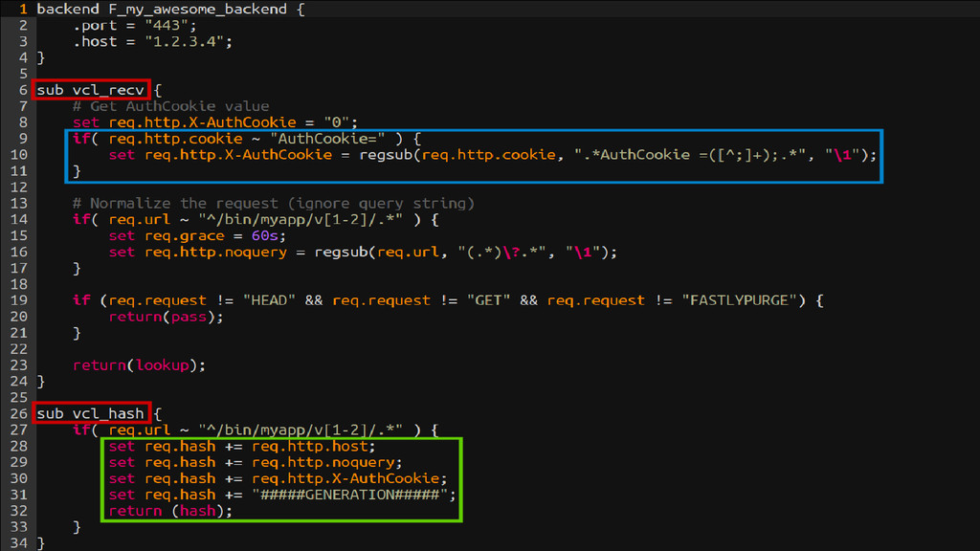This screenshot has height=551, width=980.
Task: Click the comment '# Normalize the request'
Action: (273, 204)
